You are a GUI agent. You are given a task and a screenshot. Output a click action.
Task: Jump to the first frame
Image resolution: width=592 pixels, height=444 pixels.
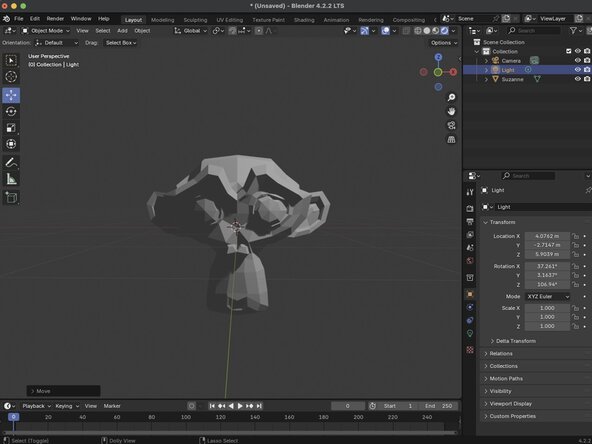[x=212, y=406]
